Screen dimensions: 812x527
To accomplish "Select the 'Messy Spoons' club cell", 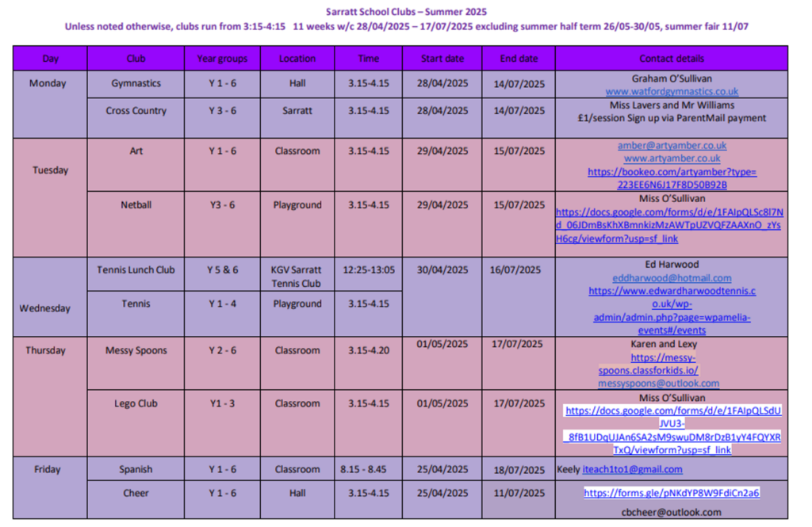I will tap(136, 350).
